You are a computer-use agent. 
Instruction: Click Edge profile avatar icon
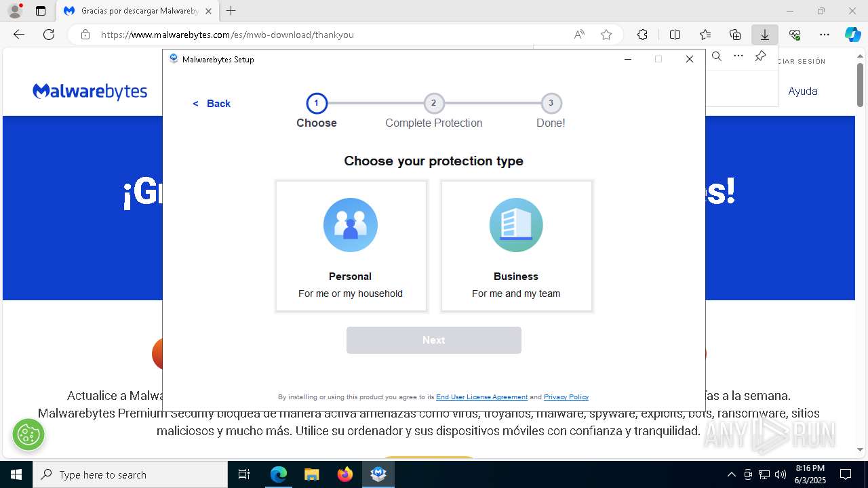tap(14, 11)
